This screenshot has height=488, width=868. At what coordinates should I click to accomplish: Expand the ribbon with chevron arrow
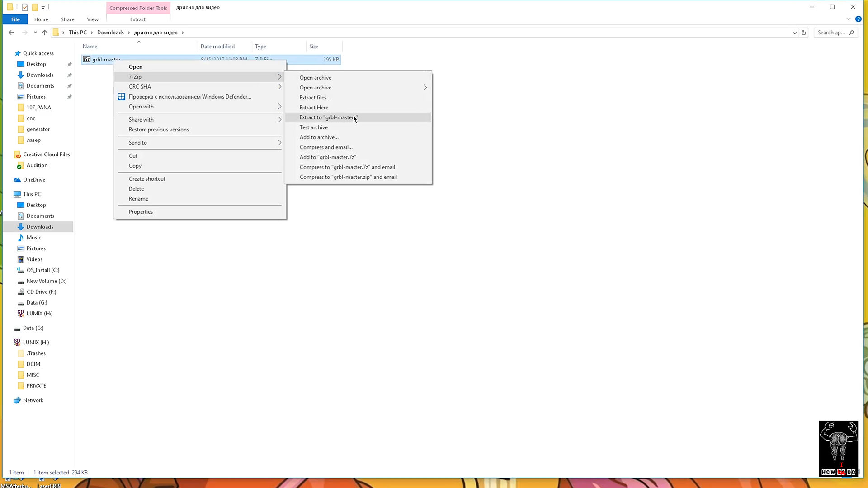point(848,19)
